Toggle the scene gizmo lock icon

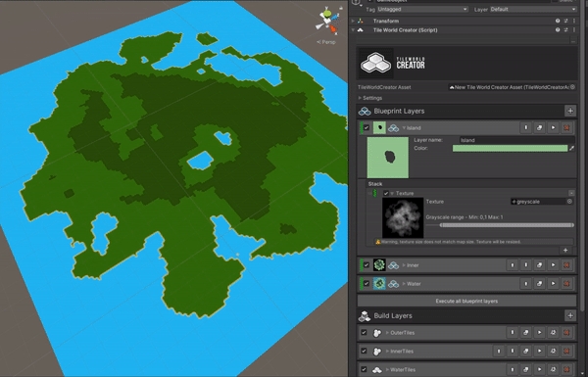(x=341, y=8)
